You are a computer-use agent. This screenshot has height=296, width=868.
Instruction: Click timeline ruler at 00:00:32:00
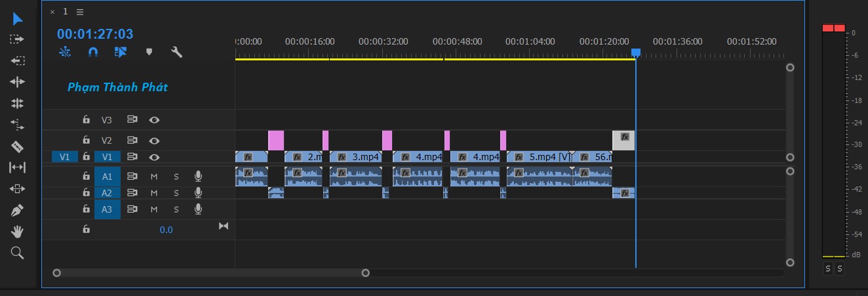[382, 41]
